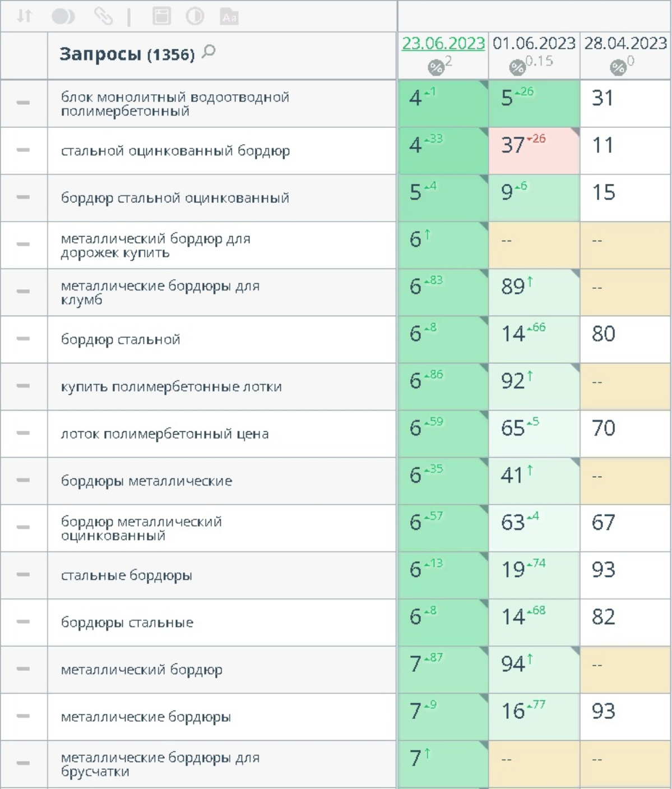Click percent icon under 23.06.2023
Viewport: 672px width, 789px height.
tap(435, 68)
